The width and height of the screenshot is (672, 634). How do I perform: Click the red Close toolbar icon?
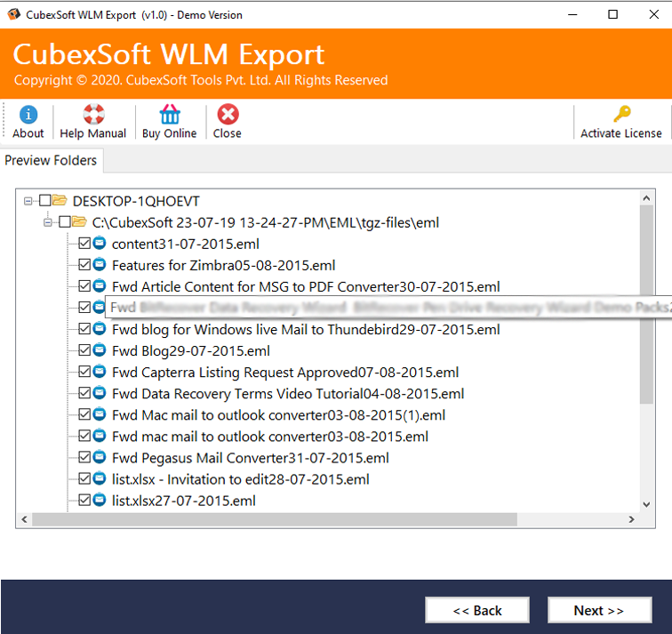(228, 115)
